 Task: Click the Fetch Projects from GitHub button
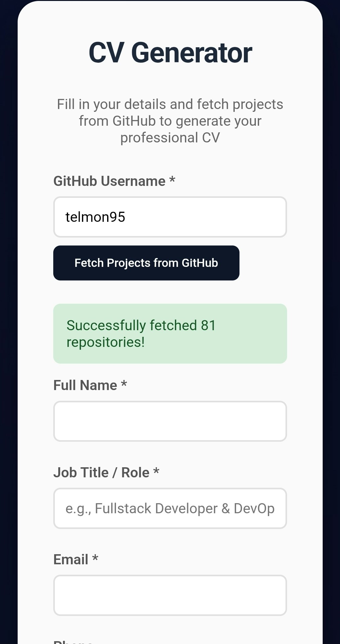coord(146,263)
